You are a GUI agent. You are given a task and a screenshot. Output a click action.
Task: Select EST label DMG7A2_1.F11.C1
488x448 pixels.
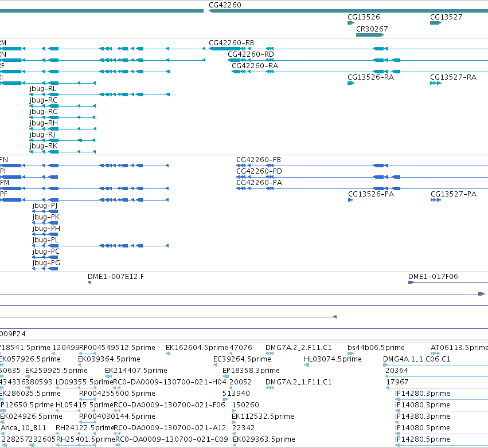(x=298, y=382)
